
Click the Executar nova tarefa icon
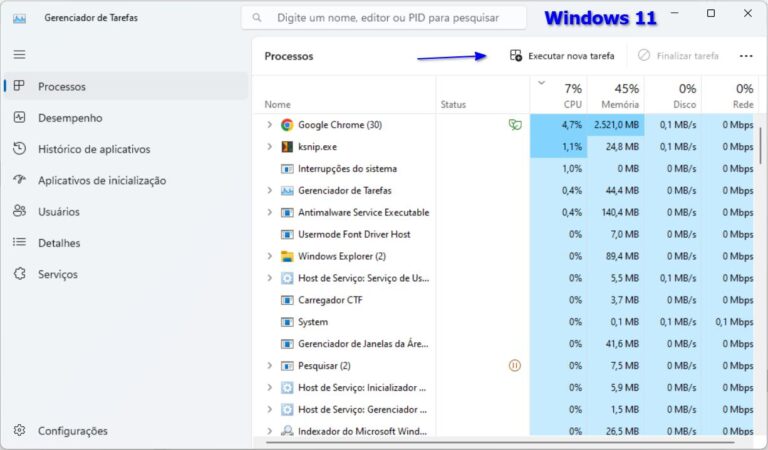point(516,55)
